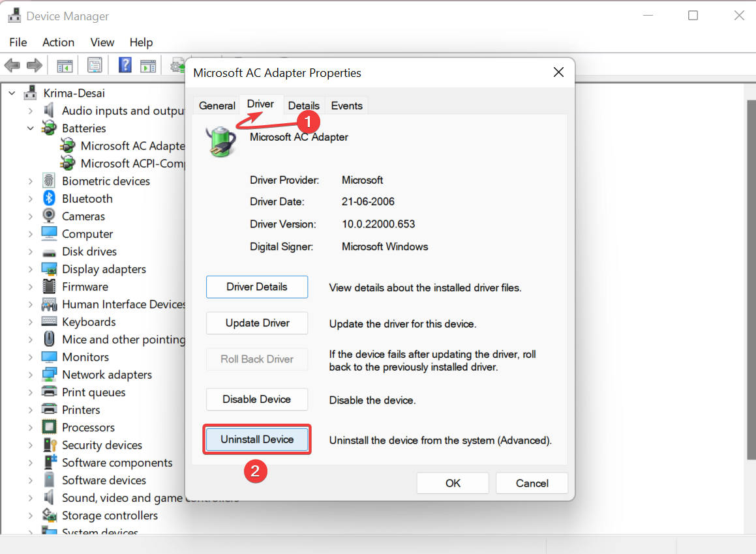Click the Back arrow toolbar icon

pyautogui.click(x=12, y=65)
